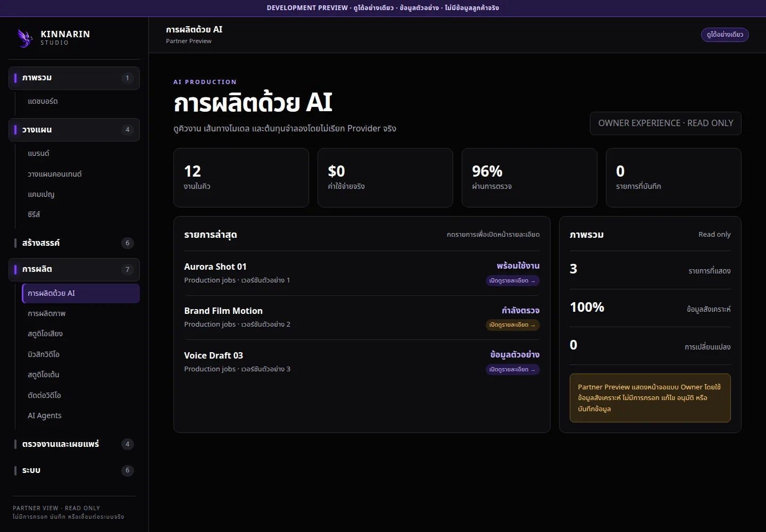The height and width of the screenshot is (532, 766).
Task: Expand the สร้างสรรค์ sidebar section
Action: coord(74,243)
